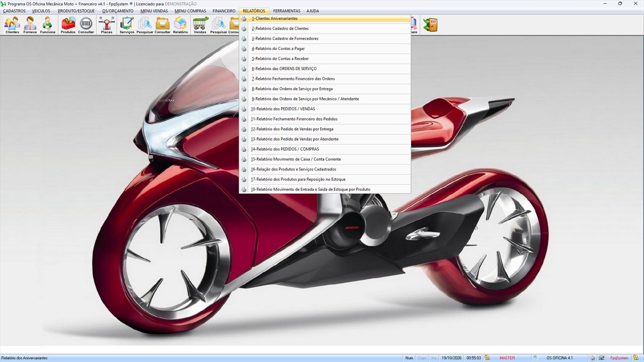Select 18-Relatório Movimento de Entrada e Saída
The image size is (644, 362).
tap(325, 189)
